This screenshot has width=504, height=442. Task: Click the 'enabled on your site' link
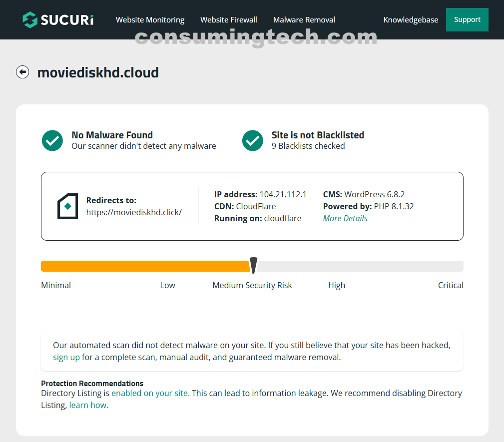[x=150, y=393]
